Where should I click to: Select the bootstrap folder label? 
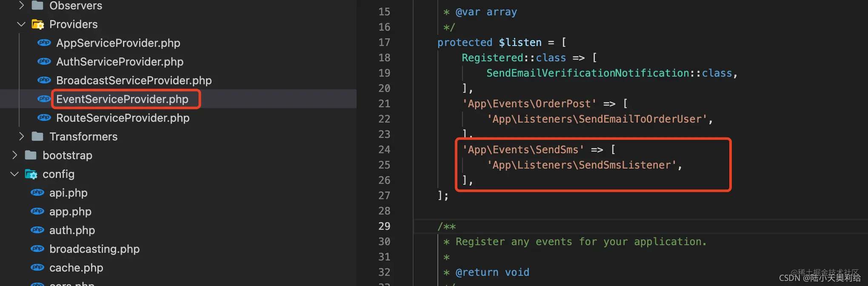pyautogui.click(x=67, y=155)
